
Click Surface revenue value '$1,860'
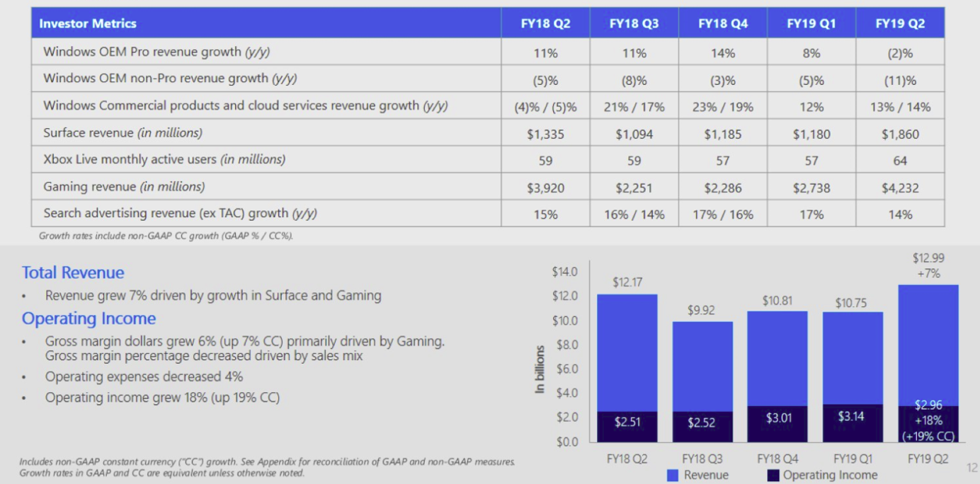tap(900, 134)
